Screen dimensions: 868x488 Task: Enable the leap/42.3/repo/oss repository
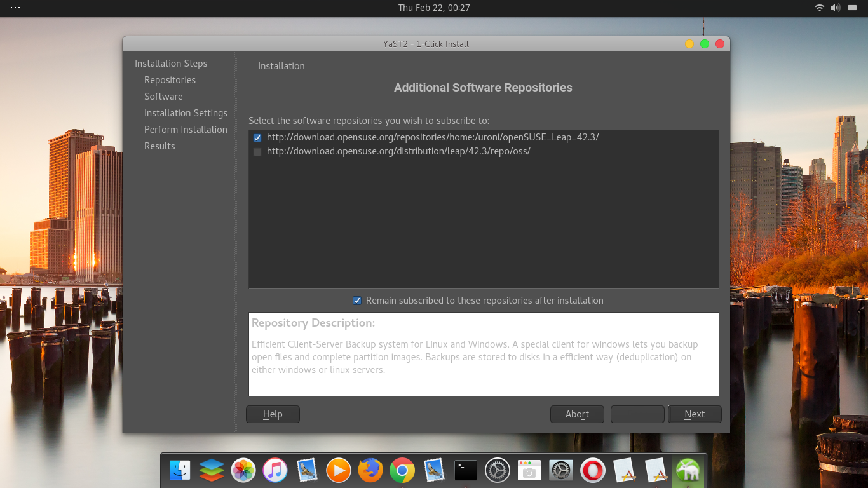257,151
